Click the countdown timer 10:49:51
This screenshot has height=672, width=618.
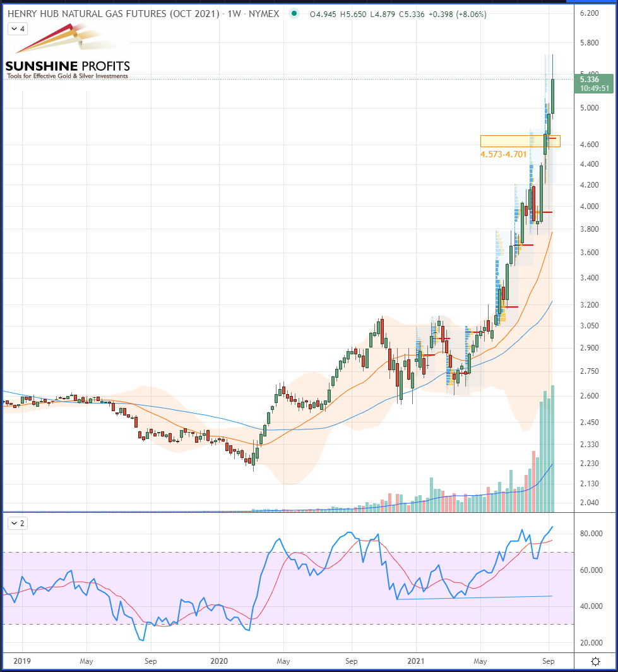(594, 88)
